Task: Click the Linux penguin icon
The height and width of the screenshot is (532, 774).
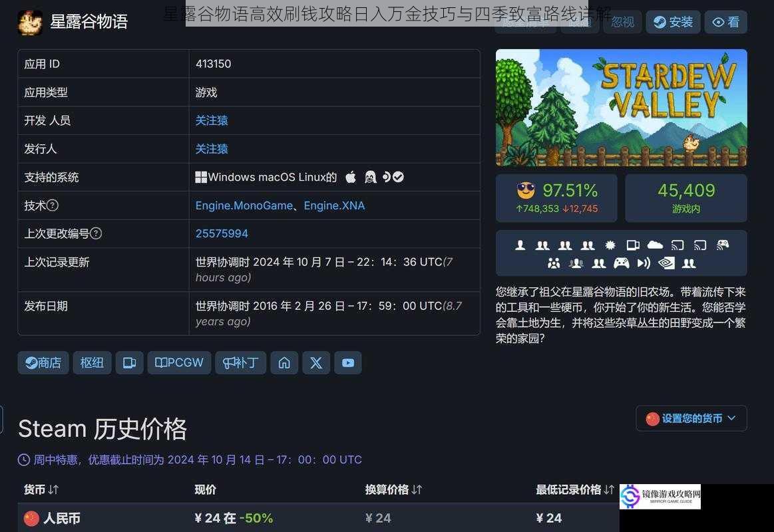Action: (x=370, y=177)
